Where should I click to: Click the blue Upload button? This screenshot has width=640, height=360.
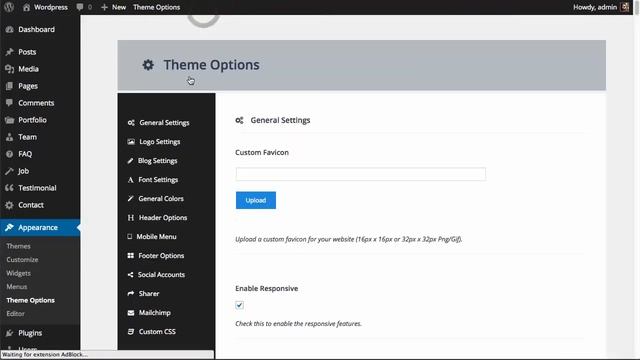click(256, 200)
